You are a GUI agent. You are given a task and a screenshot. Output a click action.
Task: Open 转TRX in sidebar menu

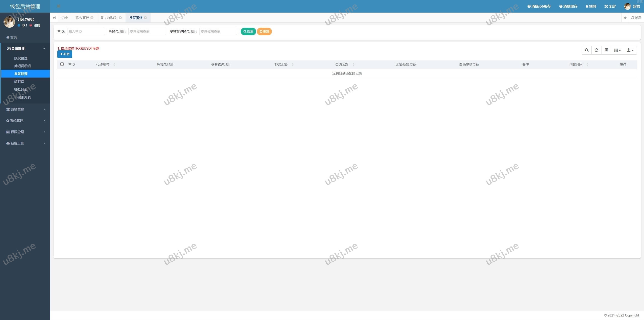click(19, 82)
